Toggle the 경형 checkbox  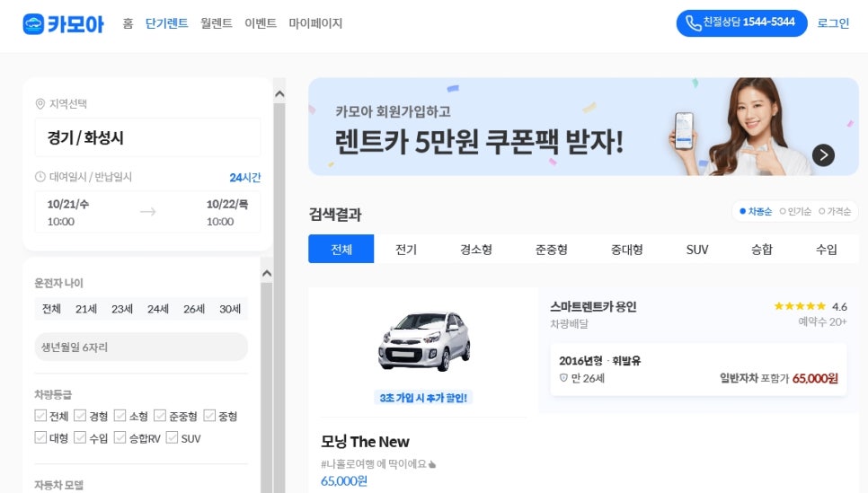(x=80, y=416)
